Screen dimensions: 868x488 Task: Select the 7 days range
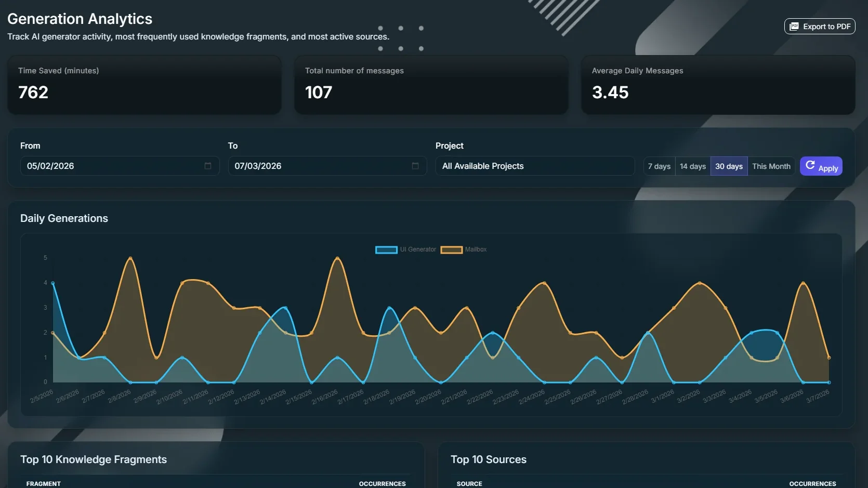click(x=659, y=166)
